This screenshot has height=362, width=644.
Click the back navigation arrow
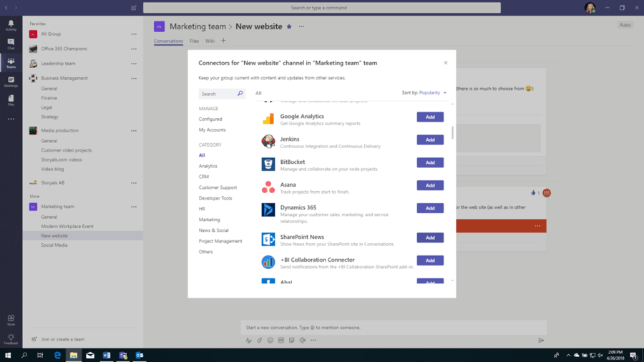tap(6, 8)
